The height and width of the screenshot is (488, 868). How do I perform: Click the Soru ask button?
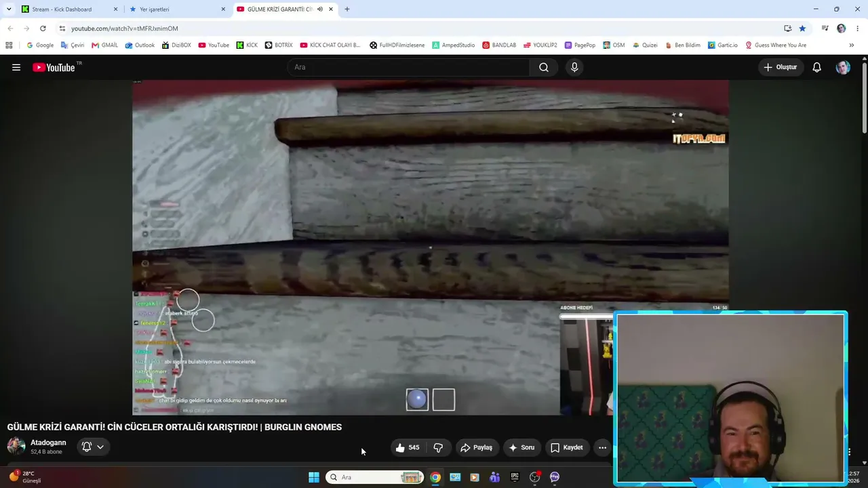521,447
